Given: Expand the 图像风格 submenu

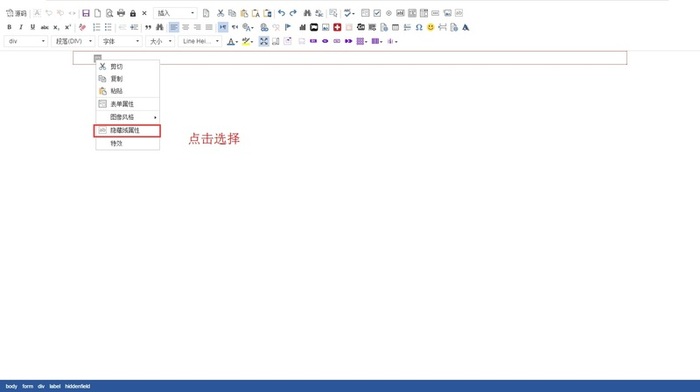Looking at the screenshot, I should coord(128,117).
